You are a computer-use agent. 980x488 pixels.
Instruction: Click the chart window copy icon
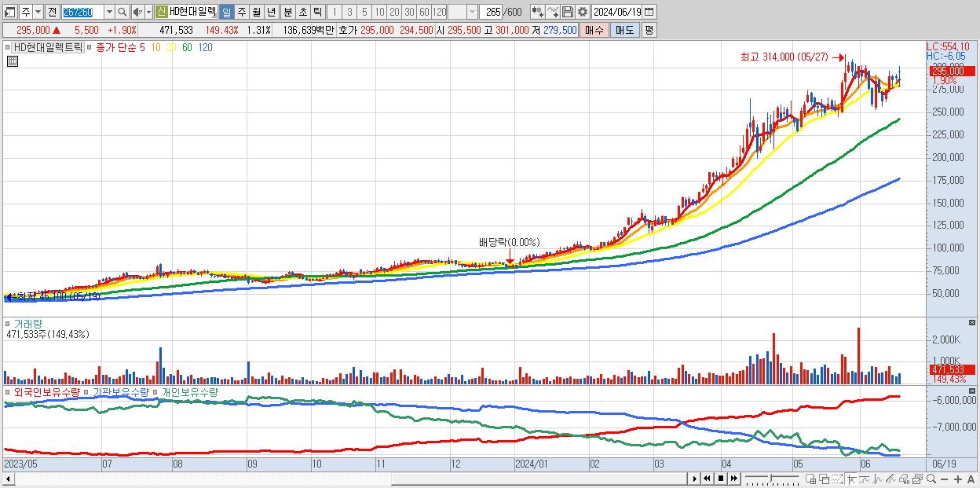pos(916,479)
